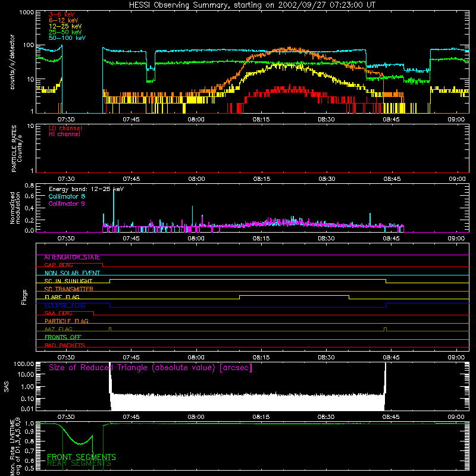Click the 100.00 y-axis value on the SAS plot
The image size is (476, 476).
(24, 364)
